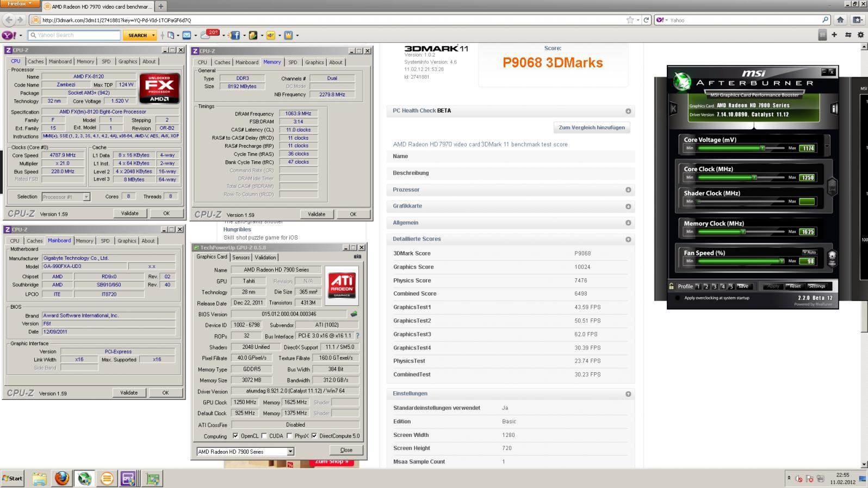Click the eBay toolbar icon
Screen dimensions: 868x488
coord(270,35)
